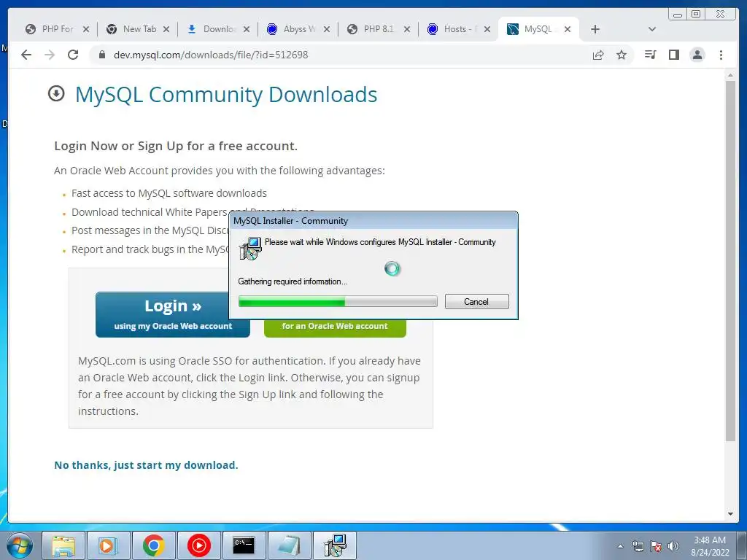
Task: Open a new tab with plus button
Action: (x=595, y=29)
